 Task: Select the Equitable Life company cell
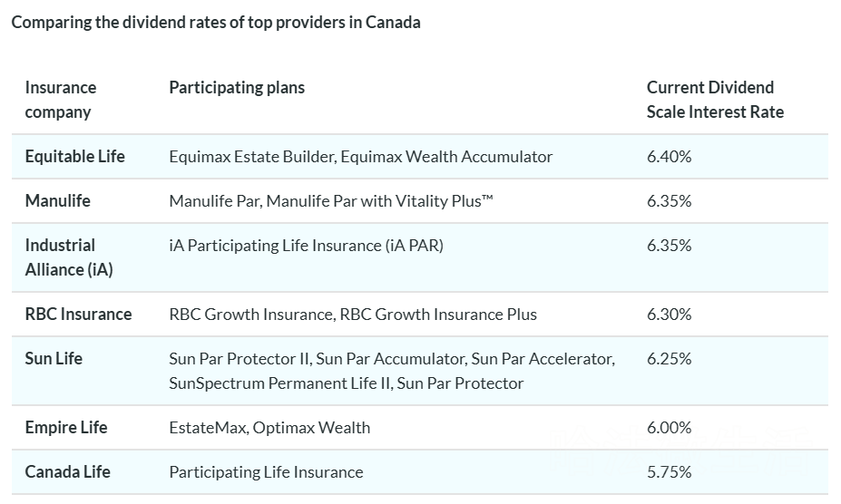pyautogui.click(x=75, y=157)
